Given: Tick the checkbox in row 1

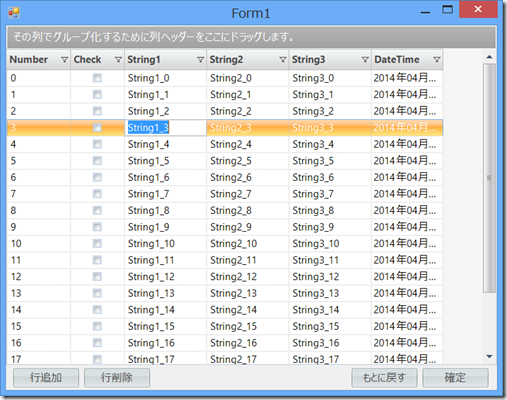Looking at the screenshot, I should (97, 95).
